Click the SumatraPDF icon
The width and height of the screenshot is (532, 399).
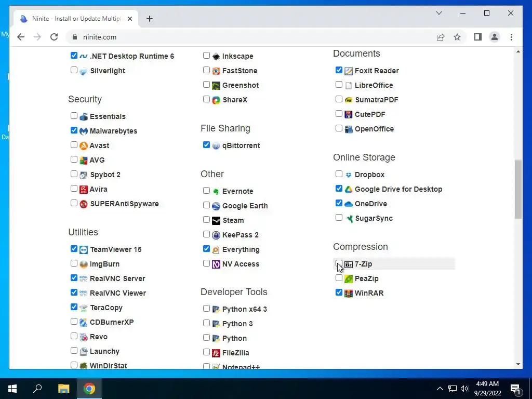[x=349, y=100]
